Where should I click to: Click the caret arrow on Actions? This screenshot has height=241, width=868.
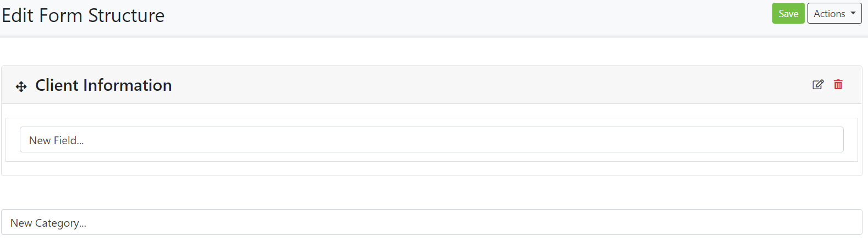853,13
